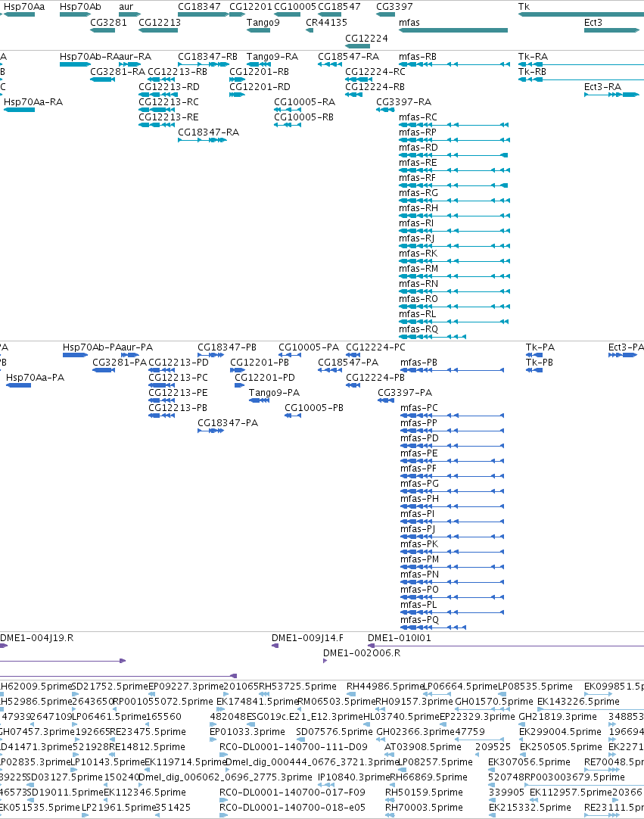Select the CG18347-PA protein label

pos(228,423)
